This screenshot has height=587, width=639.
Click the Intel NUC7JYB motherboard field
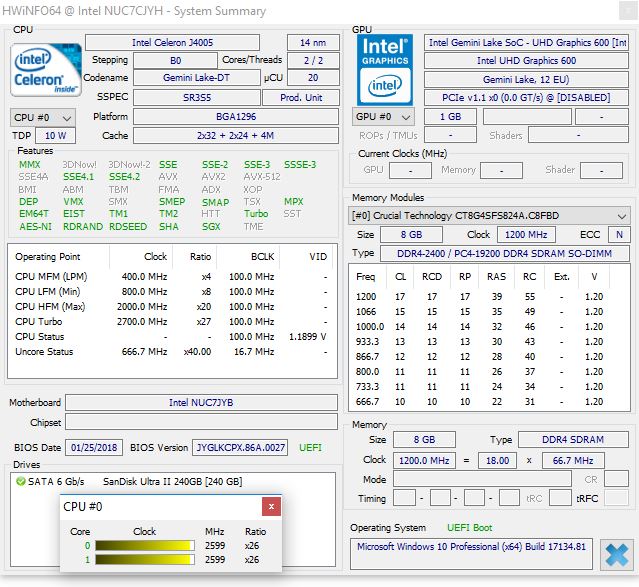200,402
